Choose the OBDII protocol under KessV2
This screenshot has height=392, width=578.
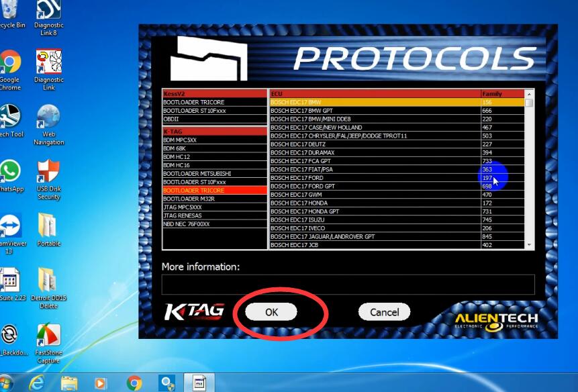click(215, 119)
